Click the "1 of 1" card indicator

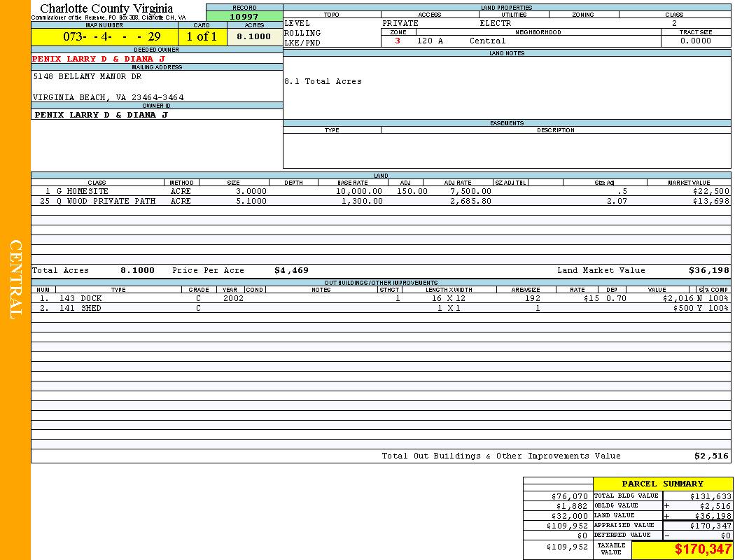point(202,37)
